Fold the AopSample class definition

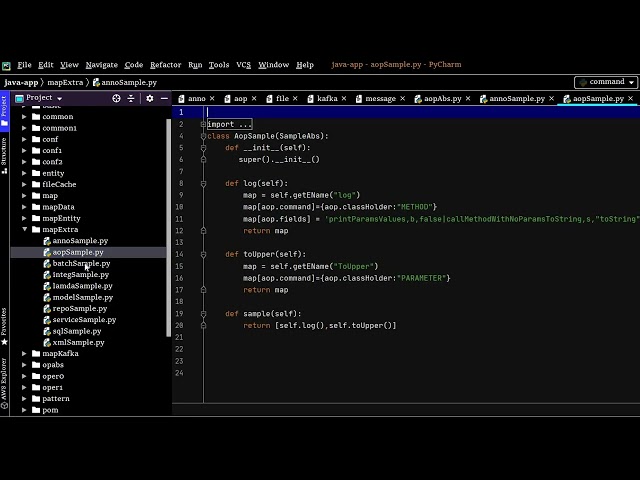click(203, 136)
